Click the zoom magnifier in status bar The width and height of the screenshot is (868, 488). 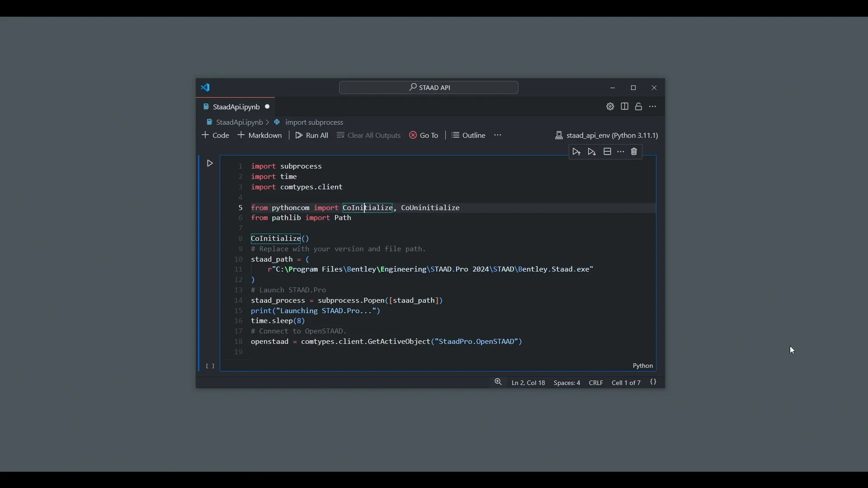498,383
